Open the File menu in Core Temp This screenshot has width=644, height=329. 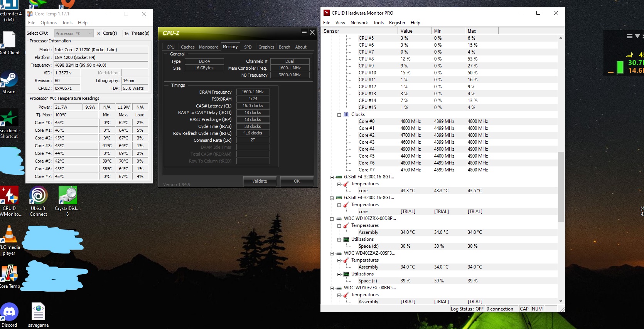(32, 23)
